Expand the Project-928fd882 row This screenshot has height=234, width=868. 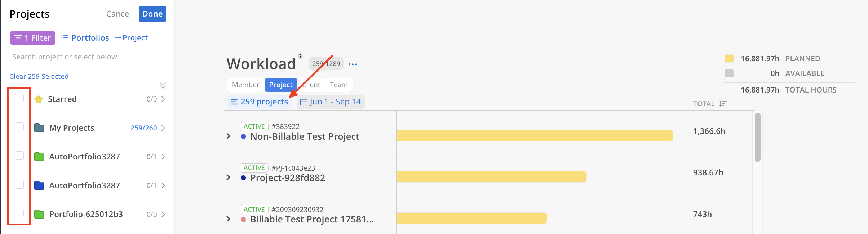tap(228, 177)
